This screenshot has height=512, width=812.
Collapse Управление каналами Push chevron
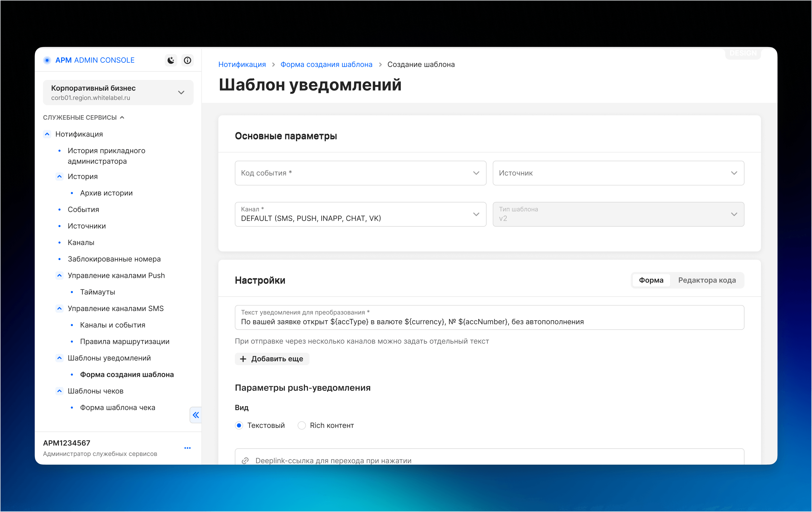tap(59, 275)
